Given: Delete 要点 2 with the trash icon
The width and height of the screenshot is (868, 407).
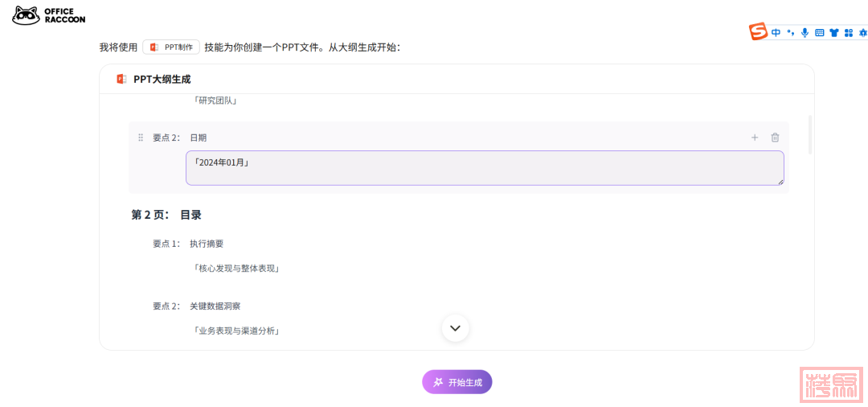Looking at the screenshot, I should [x=775, y=138].
